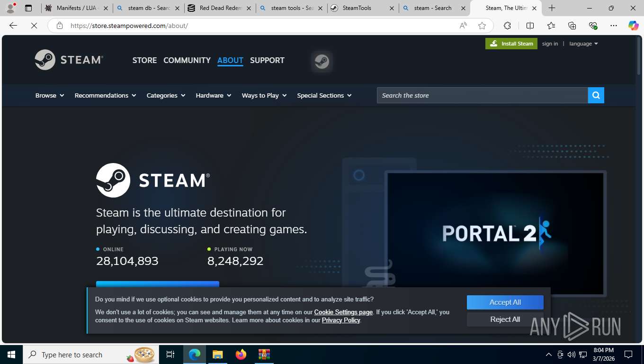Expand the Hardware dropdown
Image resolution: width=644 pixels, height=364 pixels.
click(214, 95)
